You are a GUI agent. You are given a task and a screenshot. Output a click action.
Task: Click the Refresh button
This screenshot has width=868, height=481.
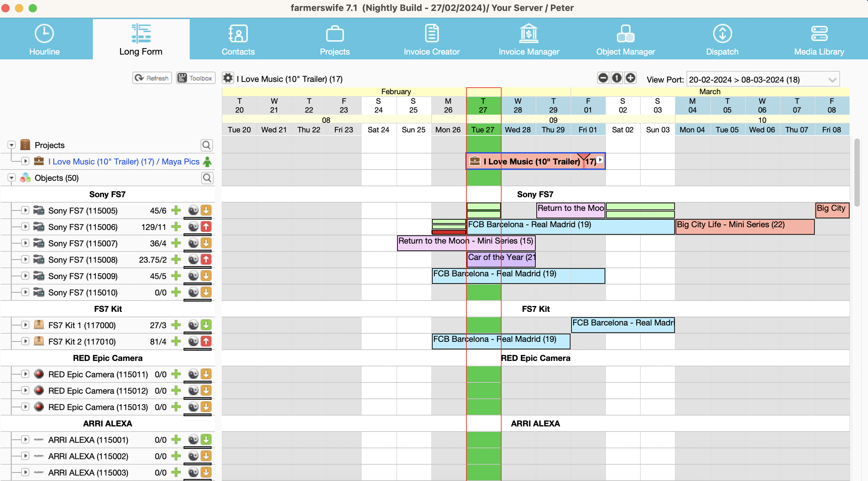150,77
